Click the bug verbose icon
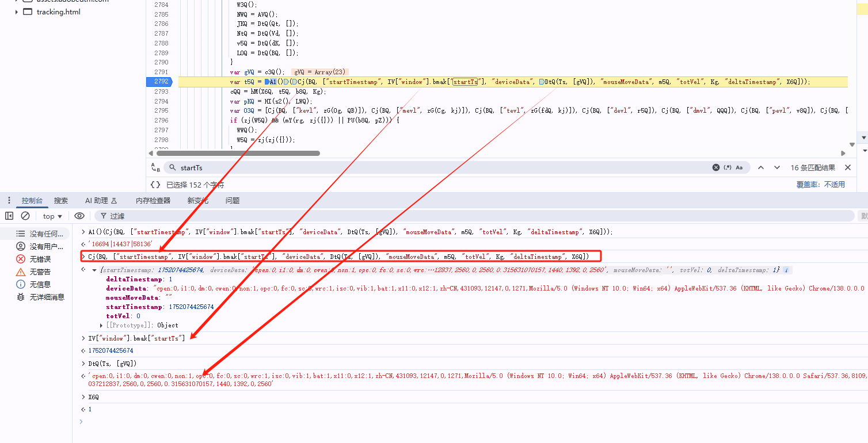The height and width of the screenshot is (443, 868). tap(21, 297)
